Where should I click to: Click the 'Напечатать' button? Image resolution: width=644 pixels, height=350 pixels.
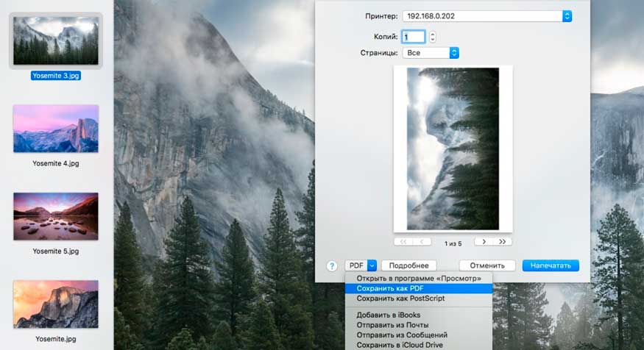coord(551,265)
